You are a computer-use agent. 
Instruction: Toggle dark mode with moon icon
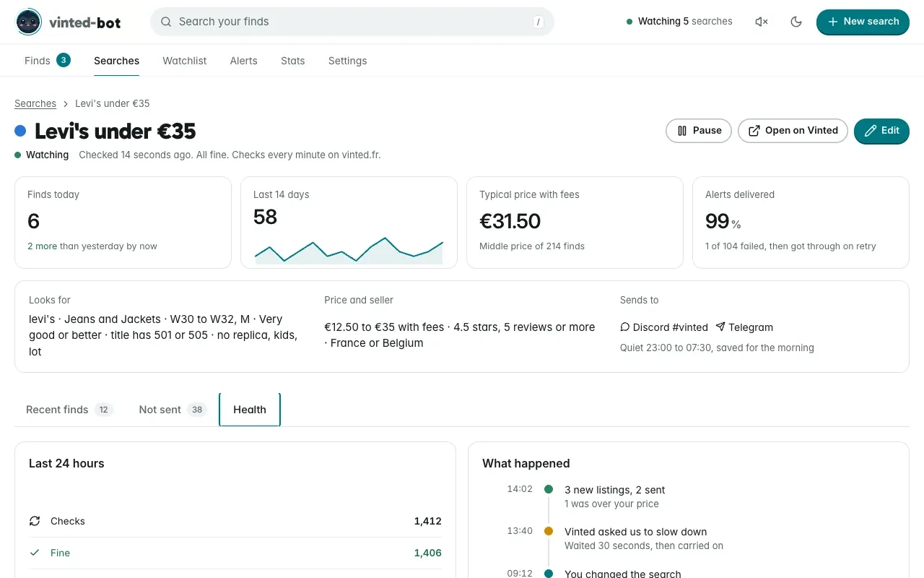pyautogui.click(x=796, y=22)
